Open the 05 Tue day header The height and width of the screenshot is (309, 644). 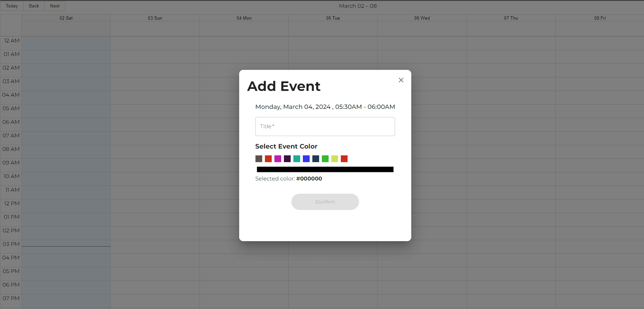(x=333, y=18)
